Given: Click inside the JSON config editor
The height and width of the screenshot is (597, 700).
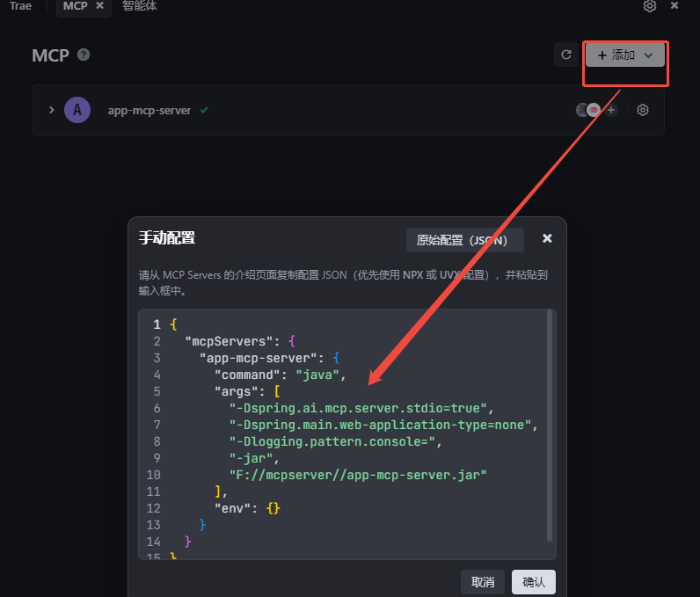Looking at the screenshot, I should [x=346, y=434].
